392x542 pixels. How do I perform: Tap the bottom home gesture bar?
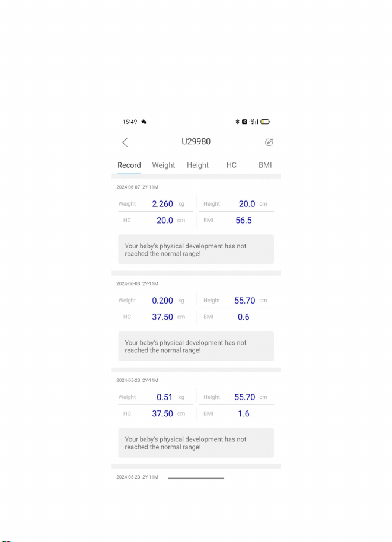pyautogui.click(x=196, y=478)
